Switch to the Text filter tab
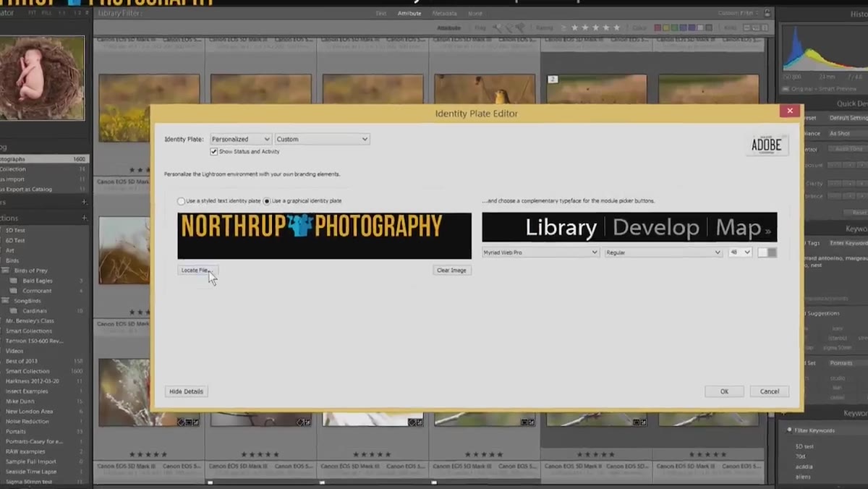 point(381,13)
